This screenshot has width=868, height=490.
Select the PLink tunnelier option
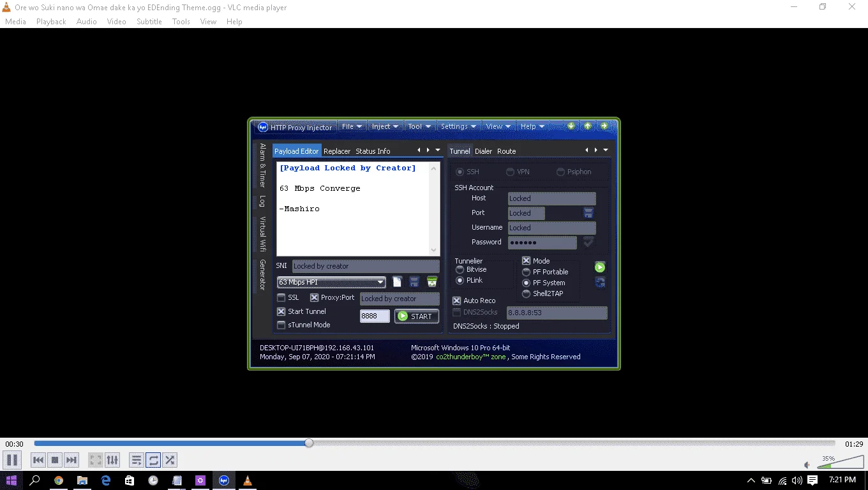460,280
